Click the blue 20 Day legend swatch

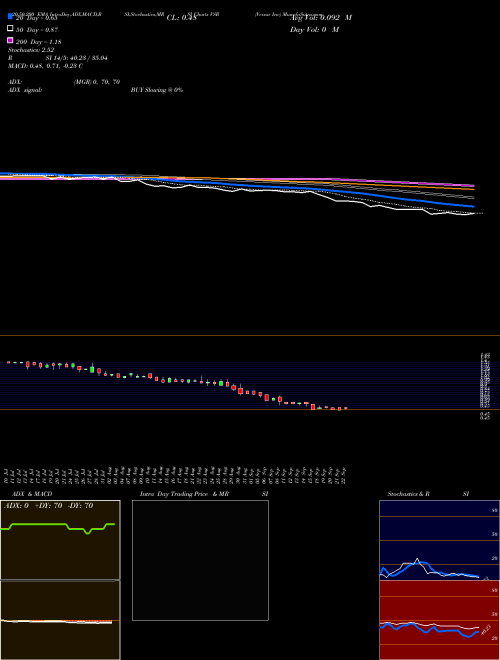pyautogui.click(x=10, y=16)
